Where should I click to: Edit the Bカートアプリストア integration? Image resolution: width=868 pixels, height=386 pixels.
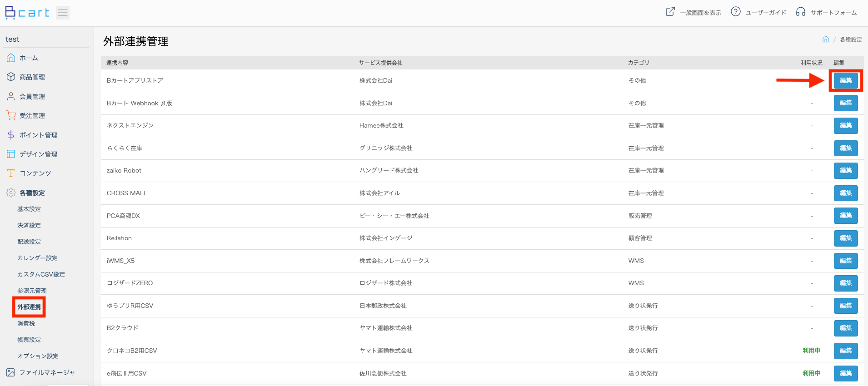(x=845, y=80)
